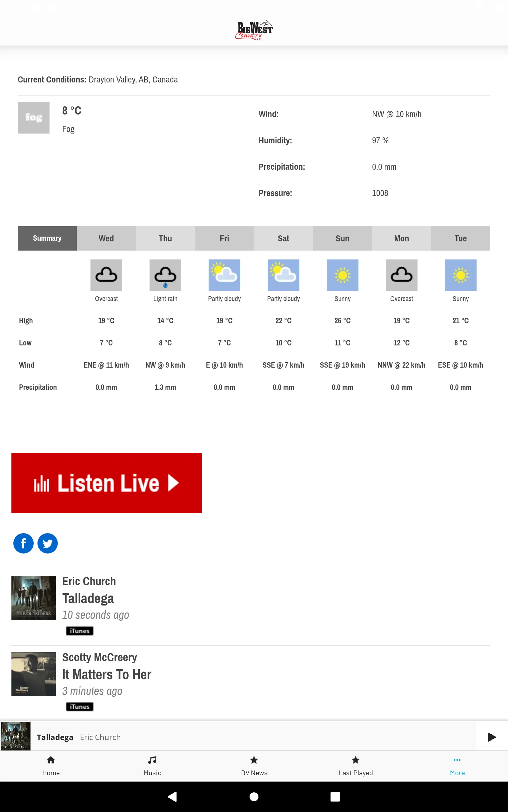Screen dimensions: 508x812
Task: Click Monday's Overcast weather icon
Action: tap(402, 275)
